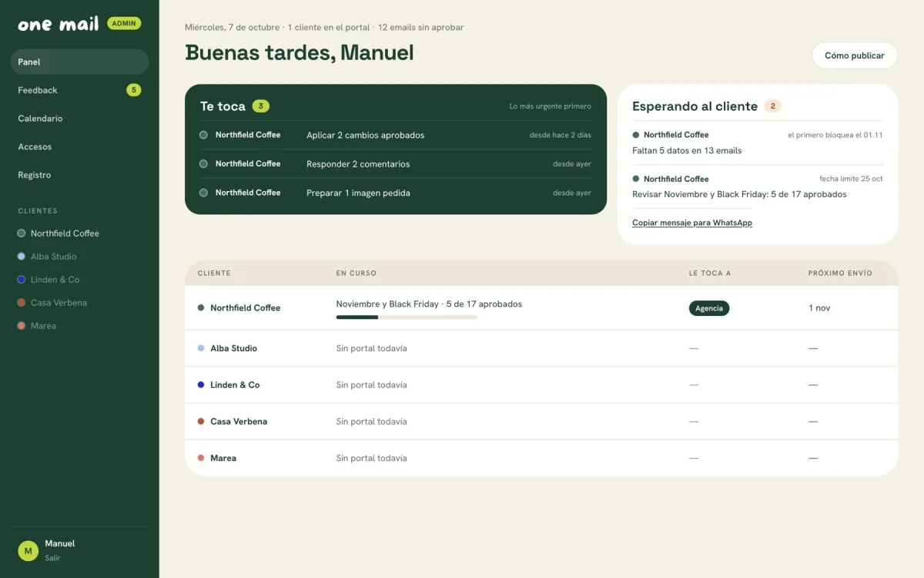Click the Noviembre y Black Friday progress bar
Image resolution: width=924 pixels, height=578 pixels.
pyautogui.click(x=407, y=317)
